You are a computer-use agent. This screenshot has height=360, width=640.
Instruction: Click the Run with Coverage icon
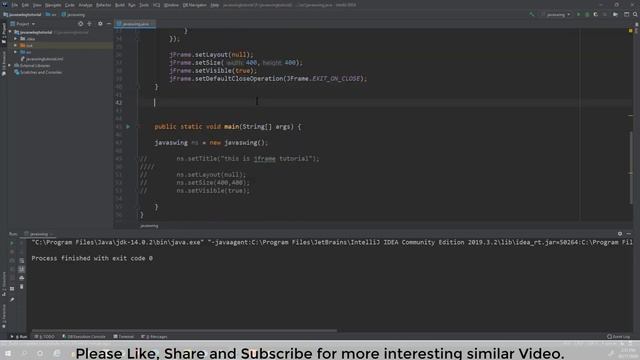(596, 14)
